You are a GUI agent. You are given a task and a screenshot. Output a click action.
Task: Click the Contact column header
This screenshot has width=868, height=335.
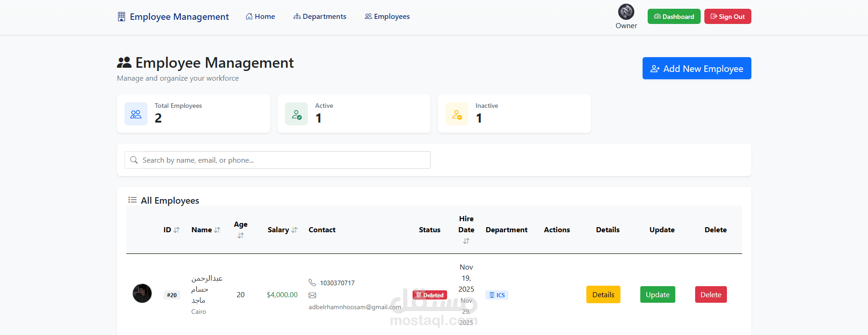coord(322,230)
